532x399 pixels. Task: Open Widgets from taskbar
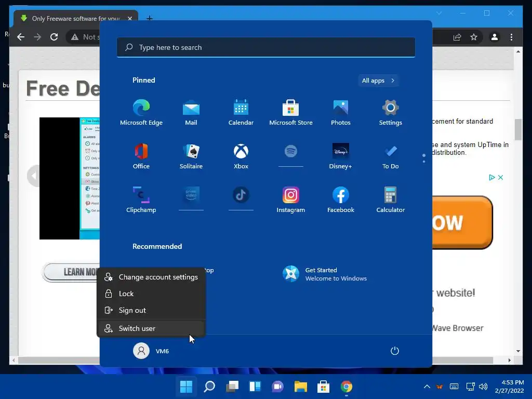click(x=255, y=387)
